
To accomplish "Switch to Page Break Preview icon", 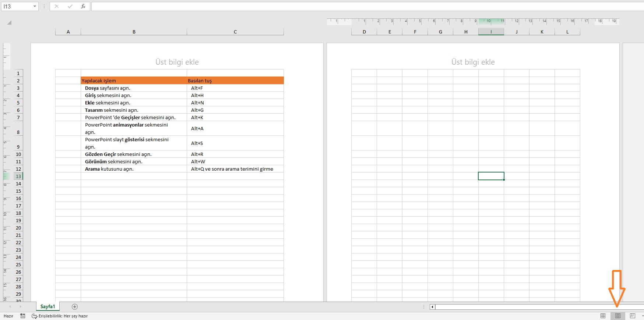I will click(x=633, y=316).
